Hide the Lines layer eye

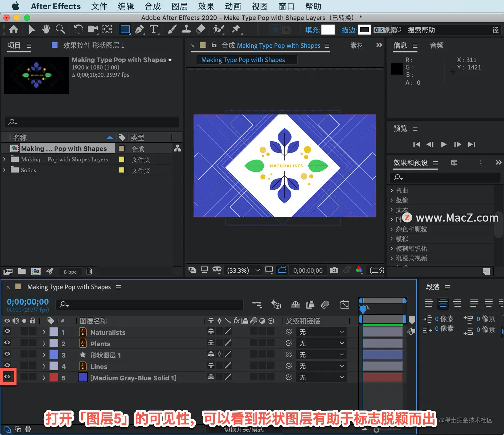pyautogui.click(x=7, y=365)
